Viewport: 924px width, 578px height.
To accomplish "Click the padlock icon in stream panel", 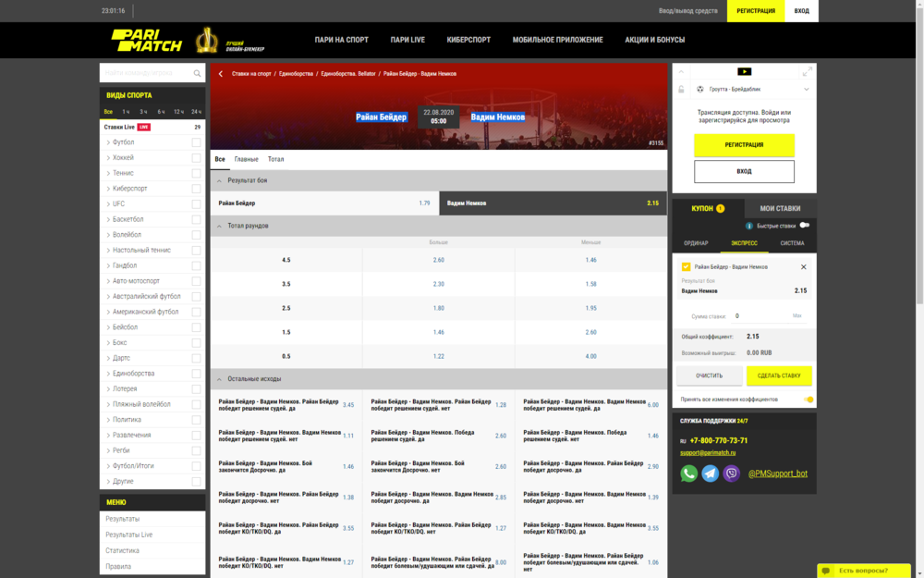I will click(681, 89).
